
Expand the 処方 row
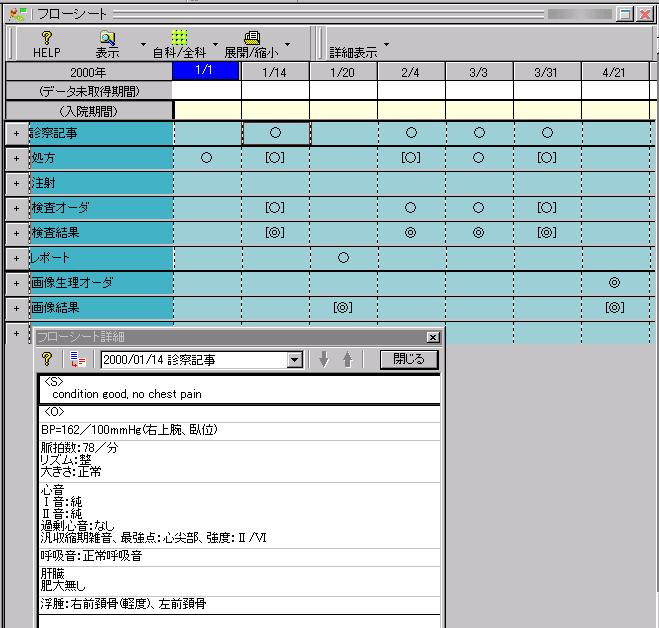point(16,158)
